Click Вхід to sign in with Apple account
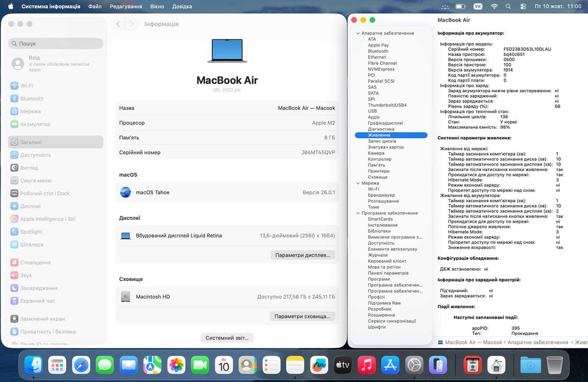Image resolution: width=588 pixels, height=382 pixels. (x=55, y=63)
